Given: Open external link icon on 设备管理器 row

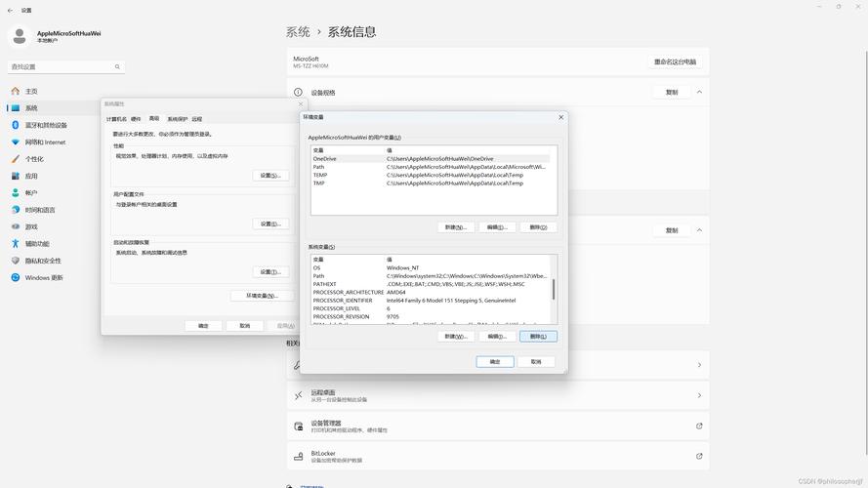Looking at the screenshot, I should point(699,427).
